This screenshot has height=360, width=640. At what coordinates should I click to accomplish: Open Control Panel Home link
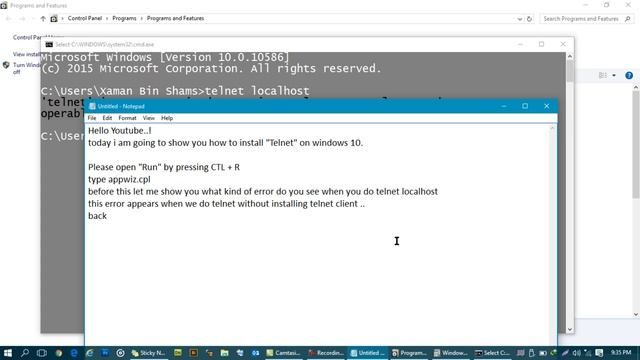click(27, 37)
